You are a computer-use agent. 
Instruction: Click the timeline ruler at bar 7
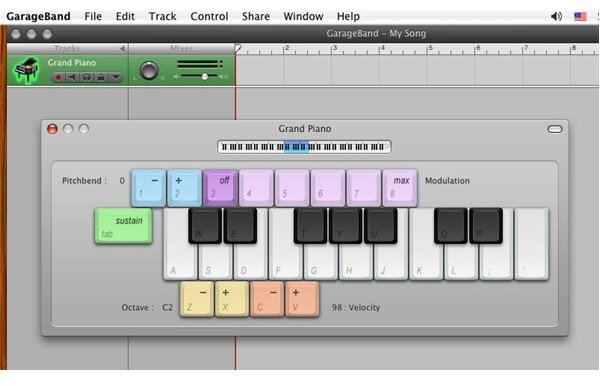525,49
